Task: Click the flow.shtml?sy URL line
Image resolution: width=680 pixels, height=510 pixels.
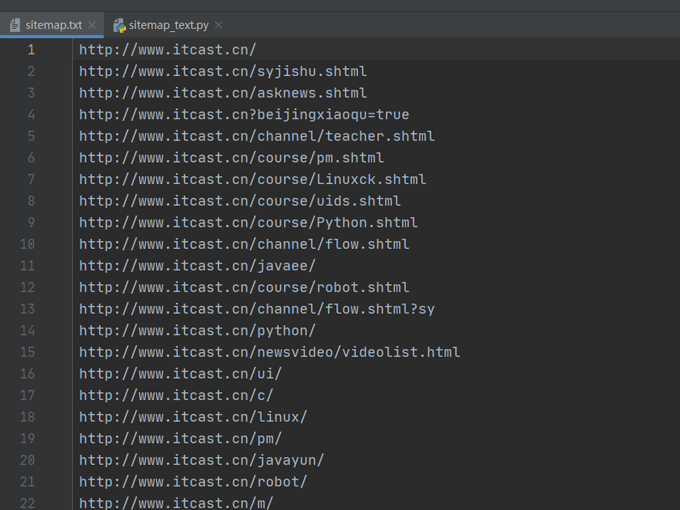Action: tap(257, 309)
